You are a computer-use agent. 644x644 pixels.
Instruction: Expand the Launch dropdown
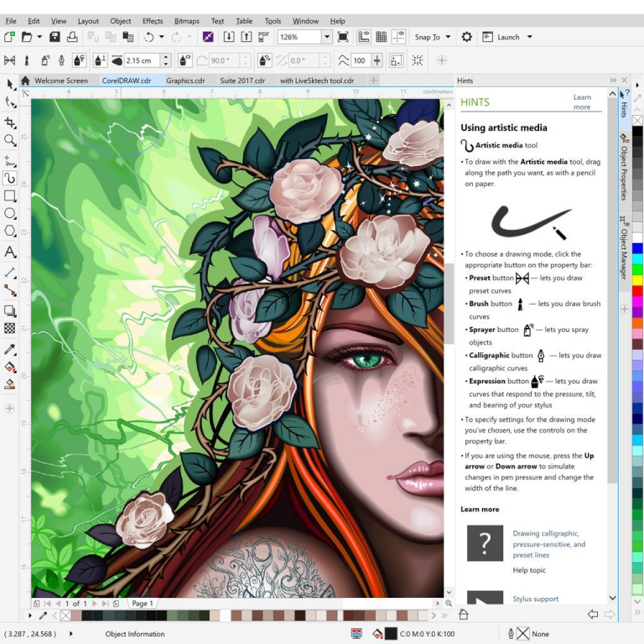tap(529, 37)
